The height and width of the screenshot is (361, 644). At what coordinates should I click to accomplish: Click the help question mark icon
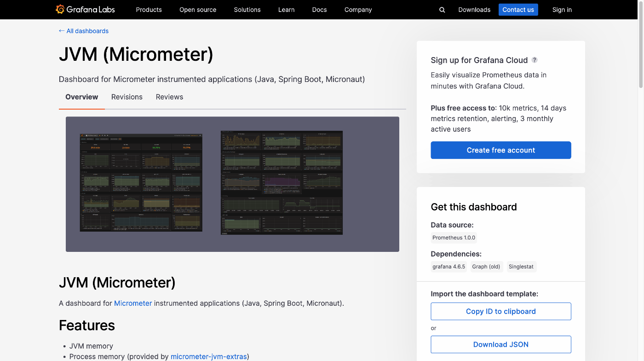point(535,60)
